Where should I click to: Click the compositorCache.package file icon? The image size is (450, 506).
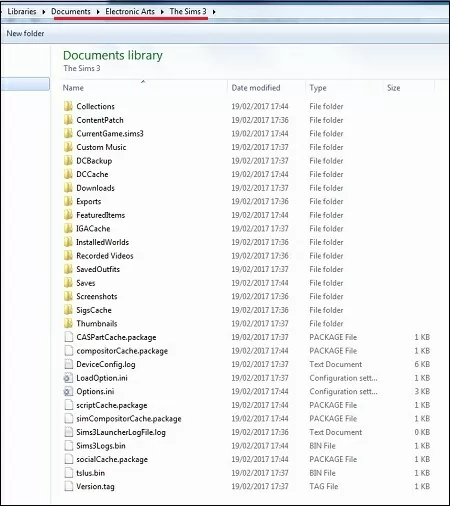[x=68, y=351]
